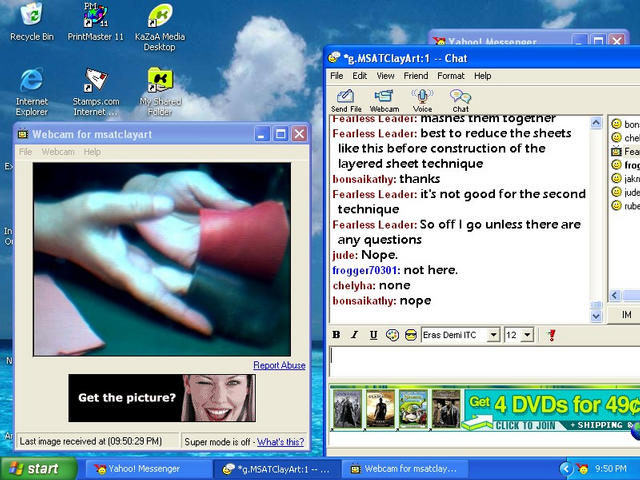Select jakm smiley in user list

point(616,178)
